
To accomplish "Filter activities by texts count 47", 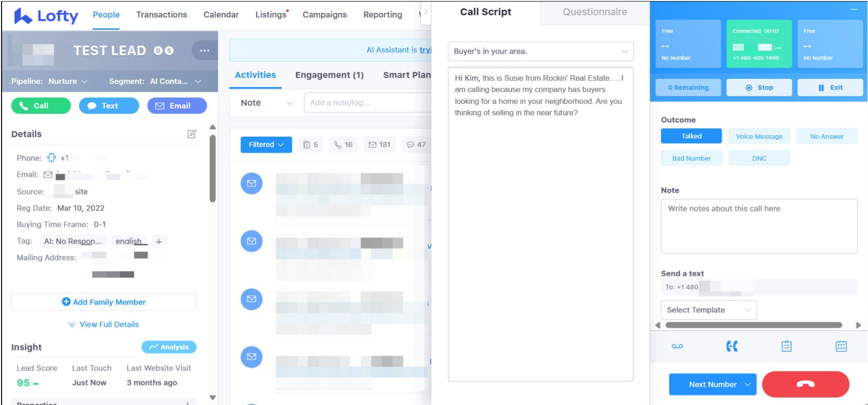I will [416, 145].
